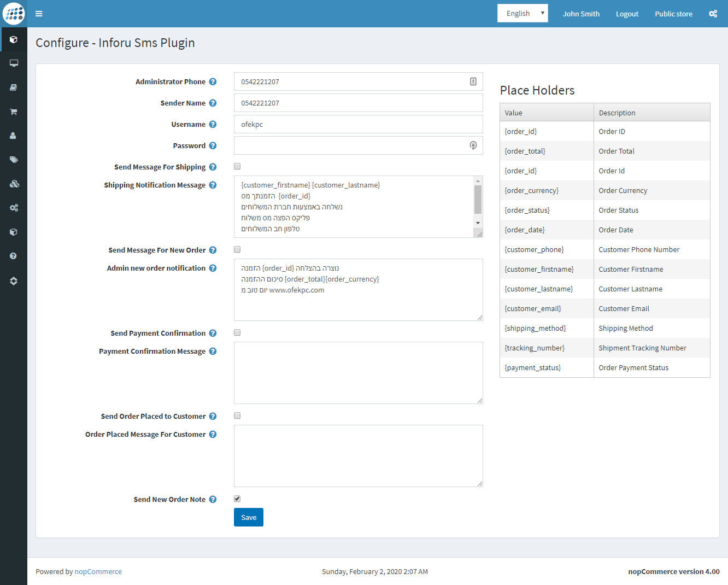This screenshot has width=728, height=585.
Task: Click the {payment_status} placeholder cell
Action: tap(547, 367)
